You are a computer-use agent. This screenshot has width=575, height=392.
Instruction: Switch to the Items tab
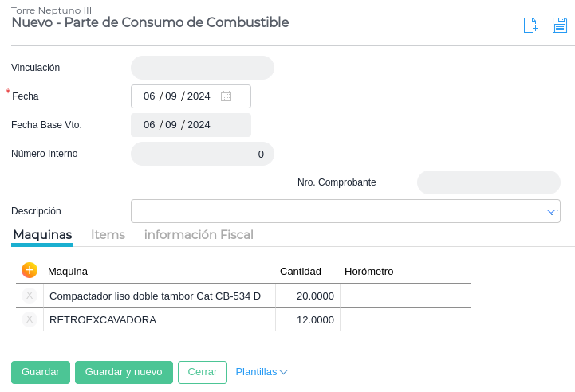click(108, 235)
